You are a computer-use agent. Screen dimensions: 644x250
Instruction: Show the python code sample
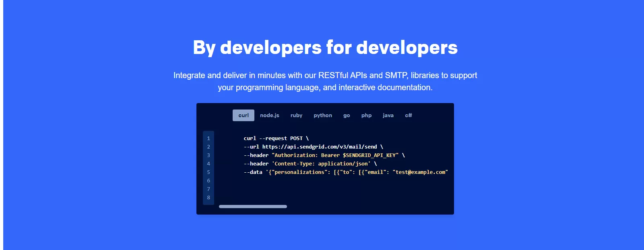point(323,116)
